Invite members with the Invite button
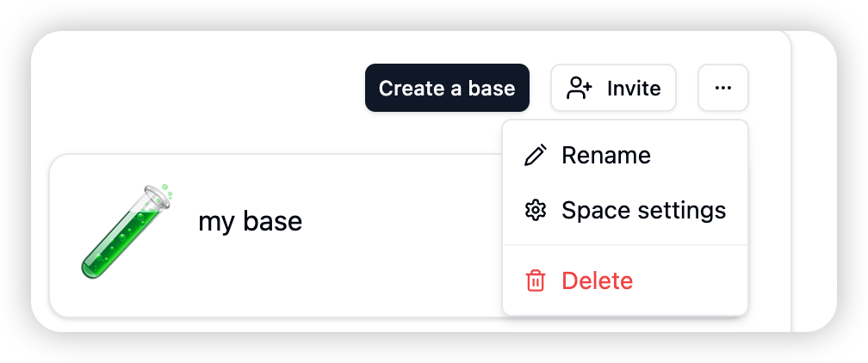 (613, 88)
